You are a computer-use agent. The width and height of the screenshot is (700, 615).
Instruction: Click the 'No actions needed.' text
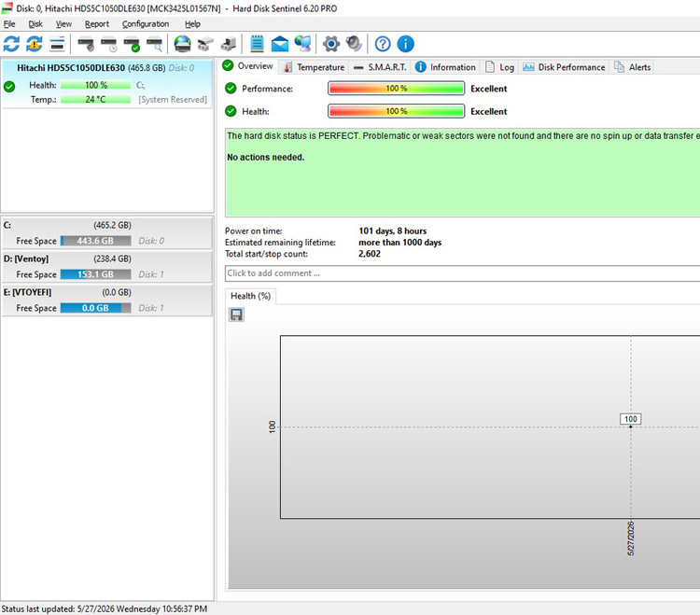click(266, 157)
